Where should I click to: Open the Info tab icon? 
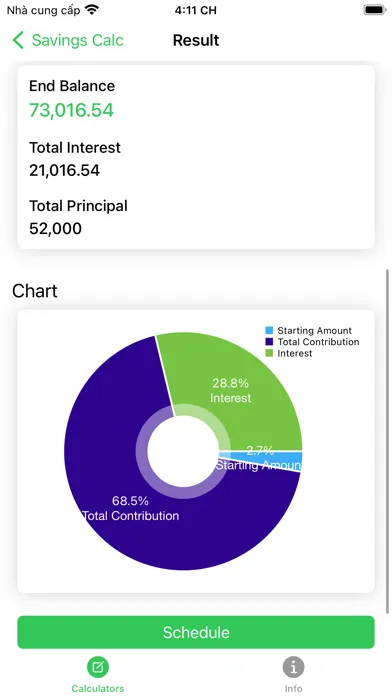[293, 667]
